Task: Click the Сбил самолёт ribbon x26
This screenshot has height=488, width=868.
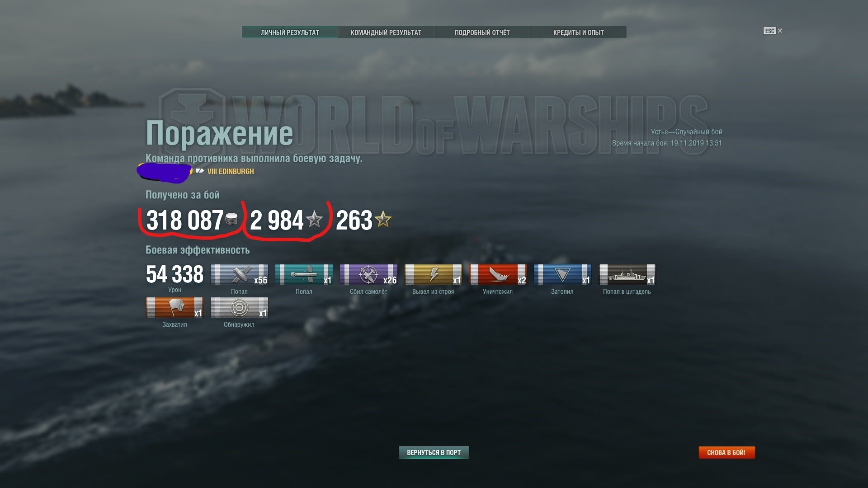Action: [x=368, y=275]
